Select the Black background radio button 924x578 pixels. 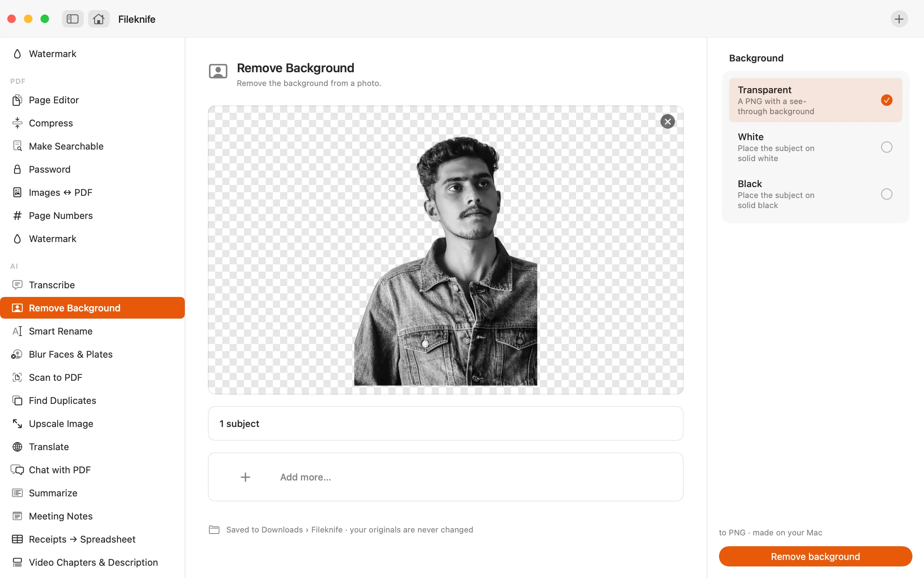(886, 194)
